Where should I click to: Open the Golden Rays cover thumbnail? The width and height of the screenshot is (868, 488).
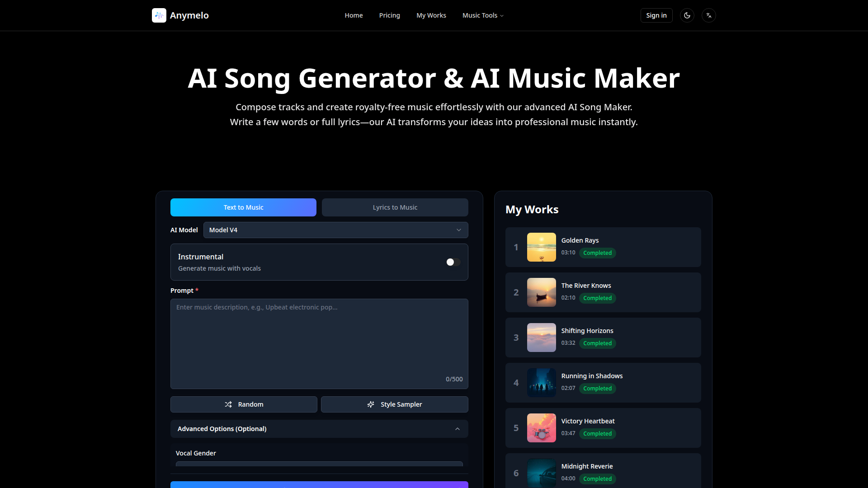(541, 247)
